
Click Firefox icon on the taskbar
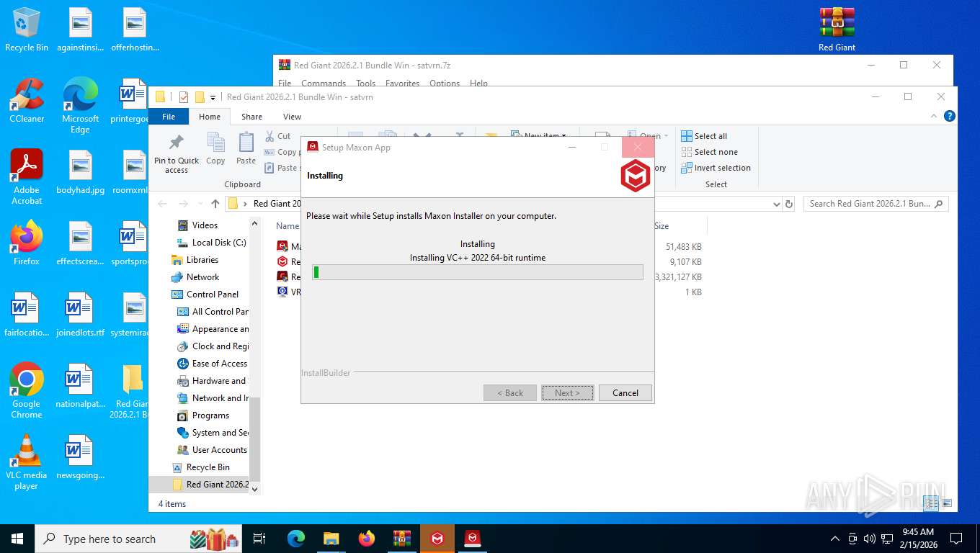366,539
